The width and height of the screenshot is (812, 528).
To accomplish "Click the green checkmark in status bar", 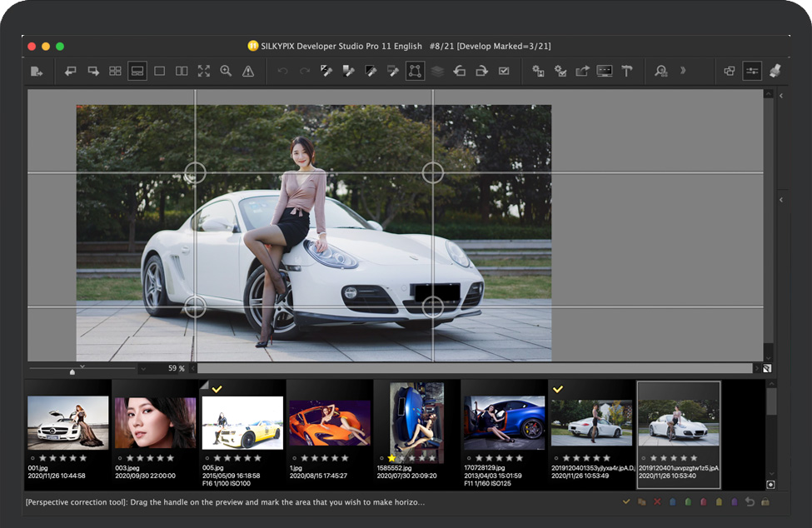I will tap(626, 502).
